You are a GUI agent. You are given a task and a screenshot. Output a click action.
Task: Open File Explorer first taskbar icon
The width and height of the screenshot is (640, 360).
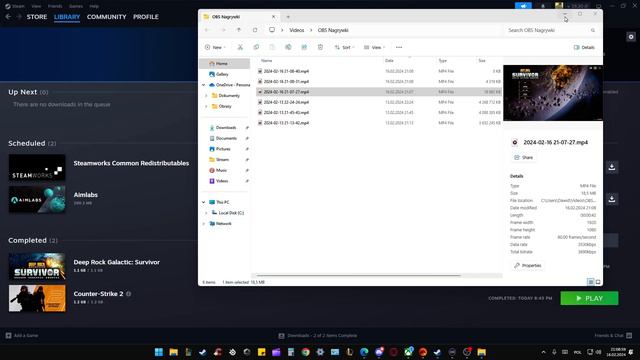(173, 352)
